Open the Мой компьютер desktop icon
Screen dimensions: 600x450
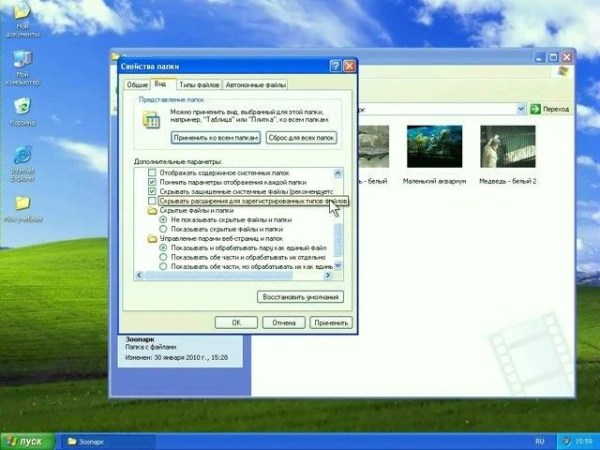21,61
